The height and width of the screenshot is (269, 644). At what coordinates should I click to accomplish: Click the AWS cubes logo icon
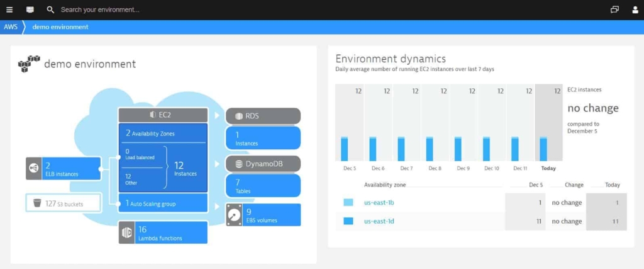tap(29, 64)
